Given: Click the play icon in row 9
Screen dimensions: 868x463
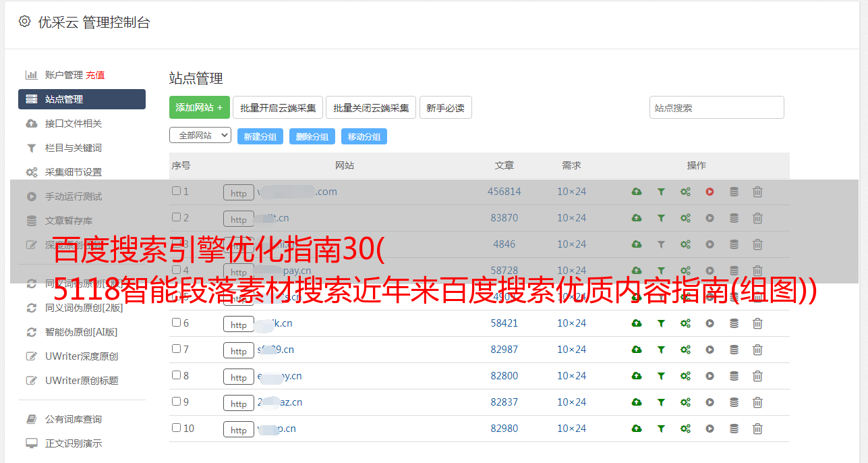Looking at the screenshot, I should point(710,402).
